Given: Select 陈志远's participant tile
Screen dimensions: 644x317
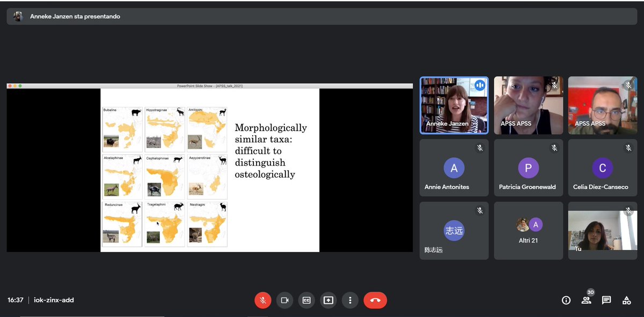Looking at the screenshot, I should 454,230.
